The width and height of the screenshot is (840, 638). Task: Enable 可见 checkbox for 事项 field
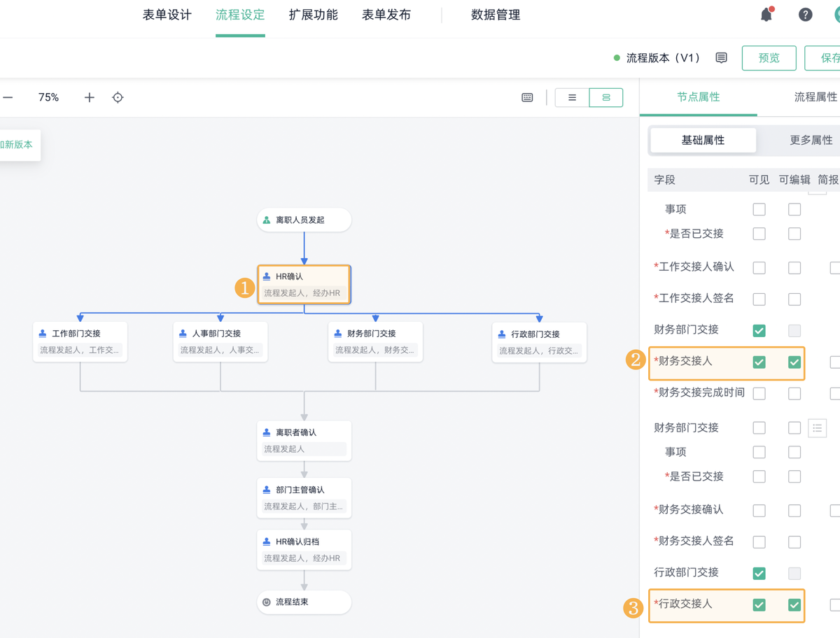pyautogui.click(x=759, y=208)
